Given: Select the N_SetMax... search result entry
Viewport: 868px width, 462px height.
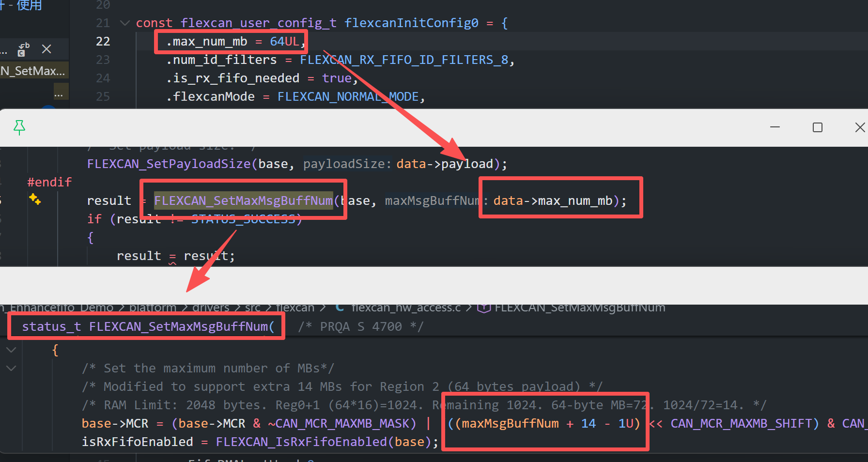Looking at the screenshot, I should [x=33, y=71].
